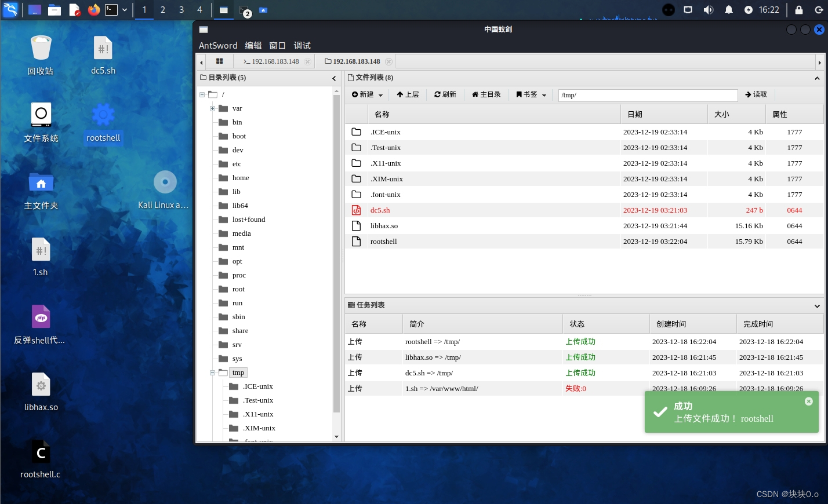Sort file list by 日期 column
This screenshot has height=504, width=828.
click(664, 114)
